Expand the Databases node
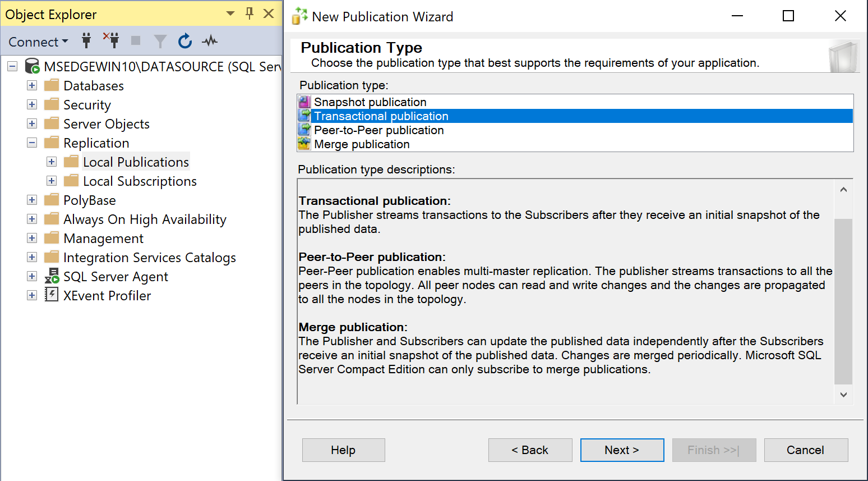868x481 pixels. pos(31,85)
